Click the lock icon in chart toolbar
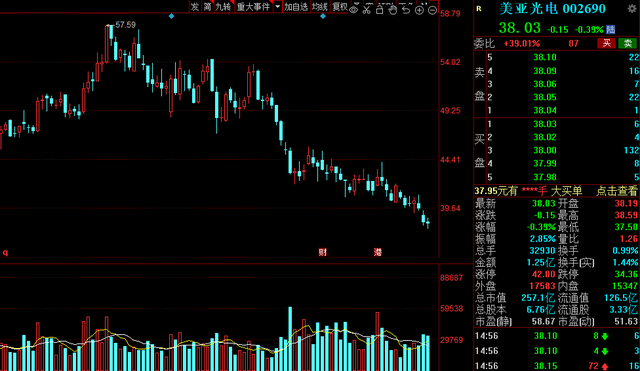Image resolution: width=640 pixels, height=371 pixels. pyautogui.click(x=380, y=10)
